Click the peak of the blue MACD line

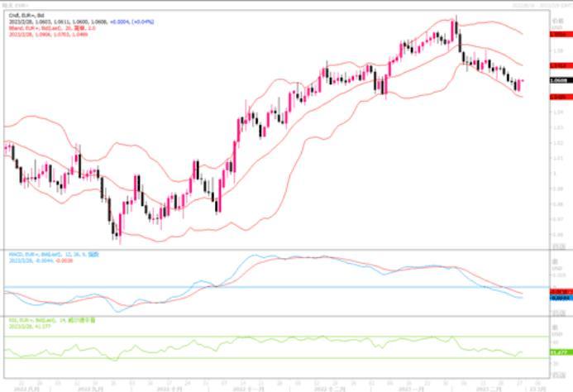(x=255, y=256)
